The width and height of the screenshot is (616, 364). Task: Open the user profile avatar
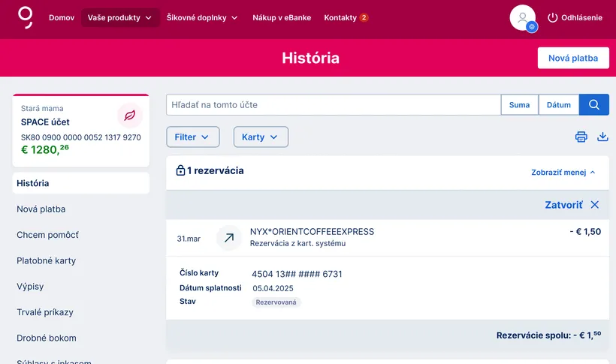[x=522, y=18]
